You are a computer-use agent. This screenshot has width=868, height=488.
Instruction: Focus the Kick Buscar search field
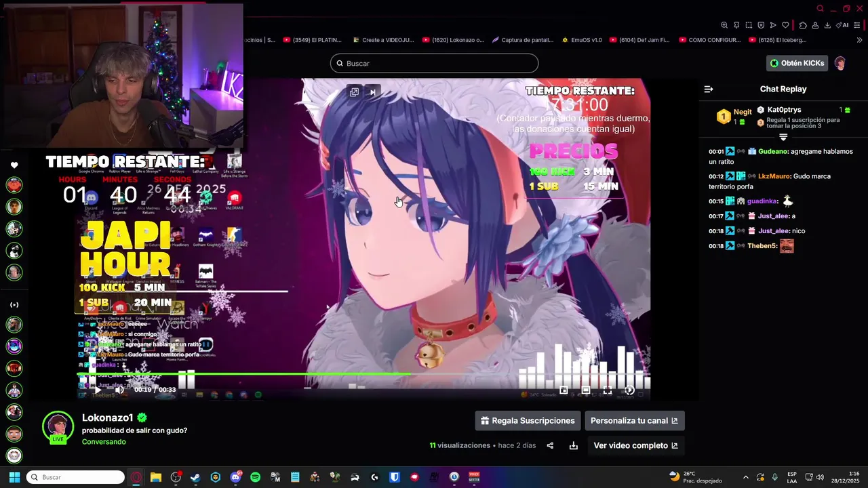pos(434,63)
